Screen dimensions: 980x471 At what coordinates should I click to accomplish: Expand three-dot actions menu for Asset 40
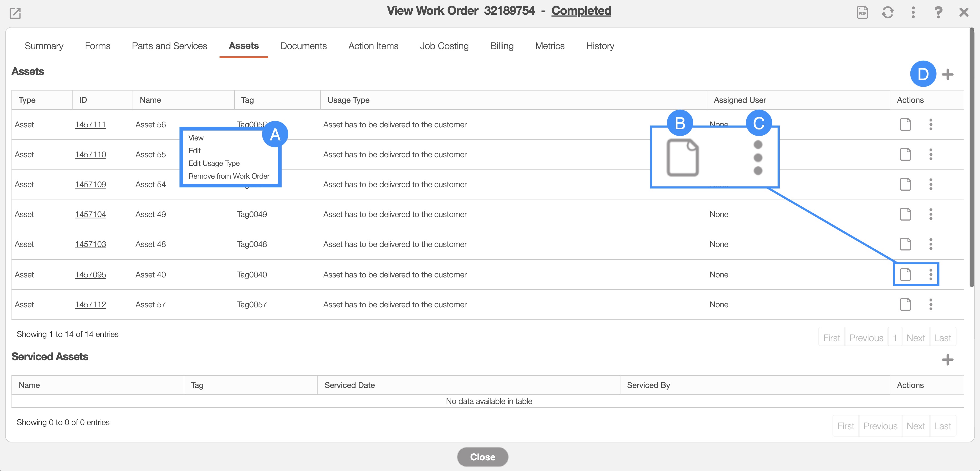(931, 274)
